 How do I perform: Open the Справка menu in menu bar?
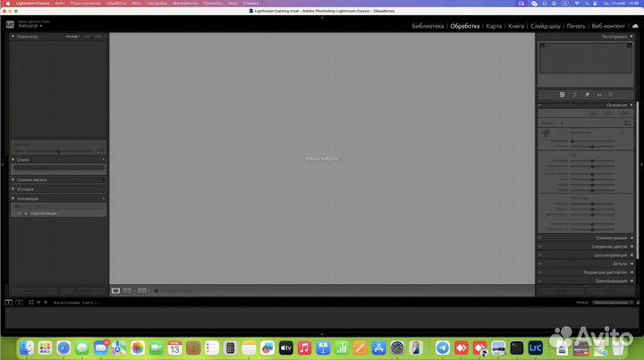point(250,4)
